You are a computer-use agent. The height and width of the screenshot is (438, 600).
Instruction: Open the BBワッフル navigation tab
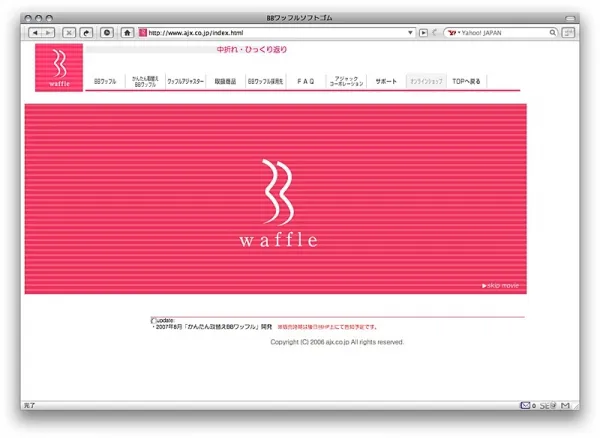tap(105, 80)
